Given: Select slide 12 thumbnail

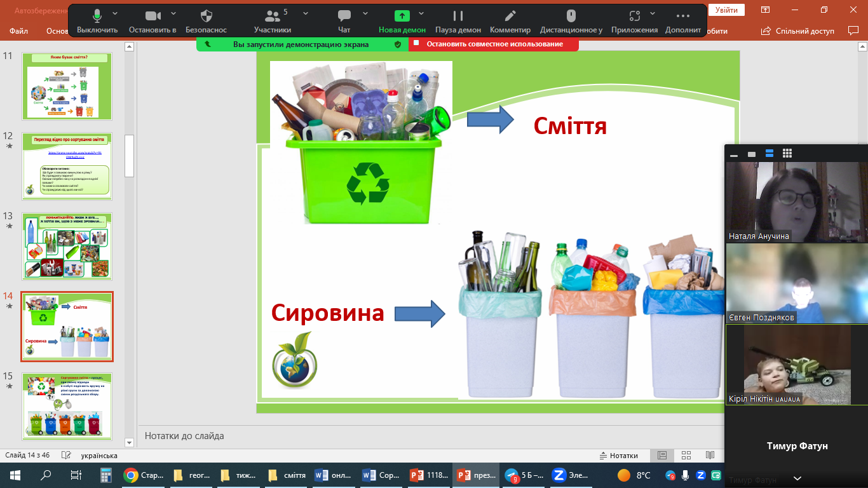Looking at the screenshot, I should pos(67,166).
